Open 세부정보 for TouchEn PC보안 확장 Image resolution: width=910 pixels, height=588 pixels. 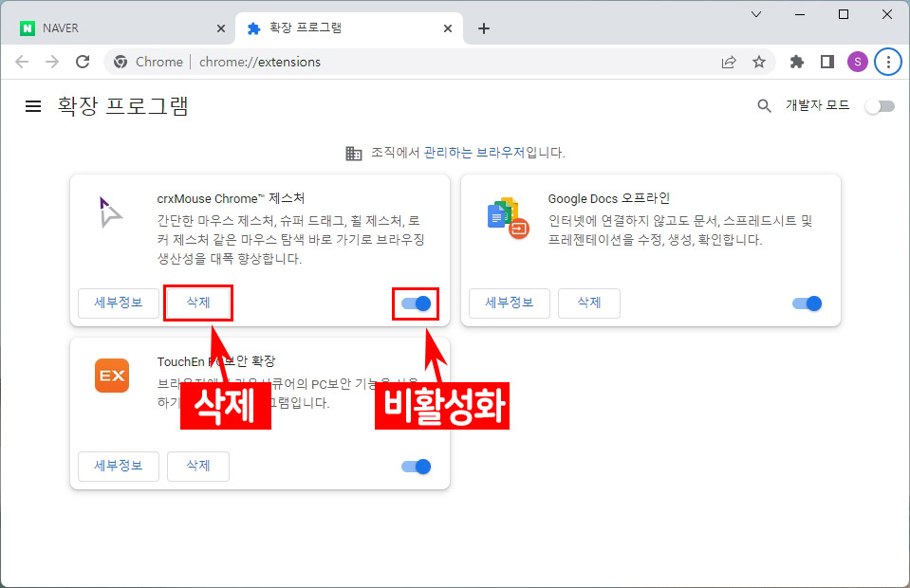coord(119,467)
